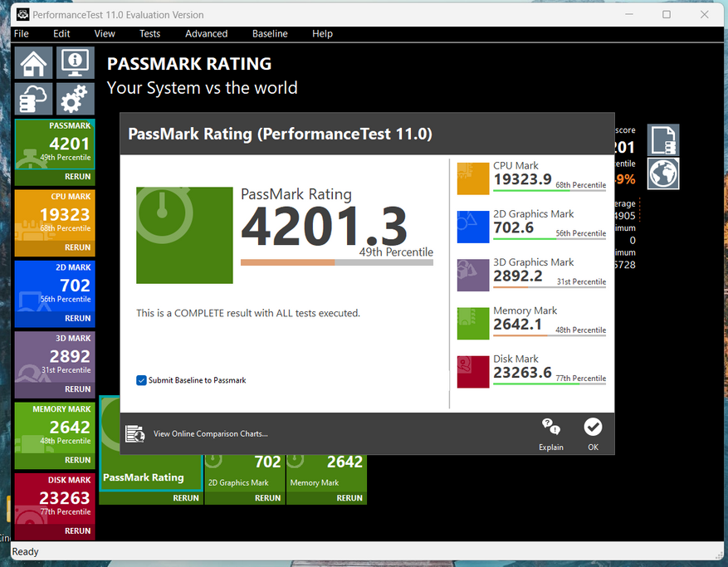The width and height of the screenshot is (728, 567).
Task: Click the 49th Percentile text in dialog
Action: pos(396,252)
